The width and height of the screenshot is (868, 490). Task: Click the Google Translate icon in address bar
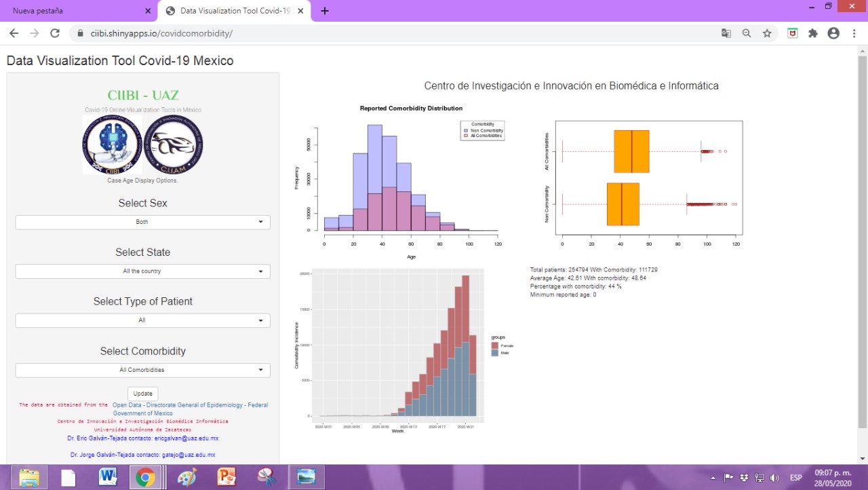click(x=726, y=33)
